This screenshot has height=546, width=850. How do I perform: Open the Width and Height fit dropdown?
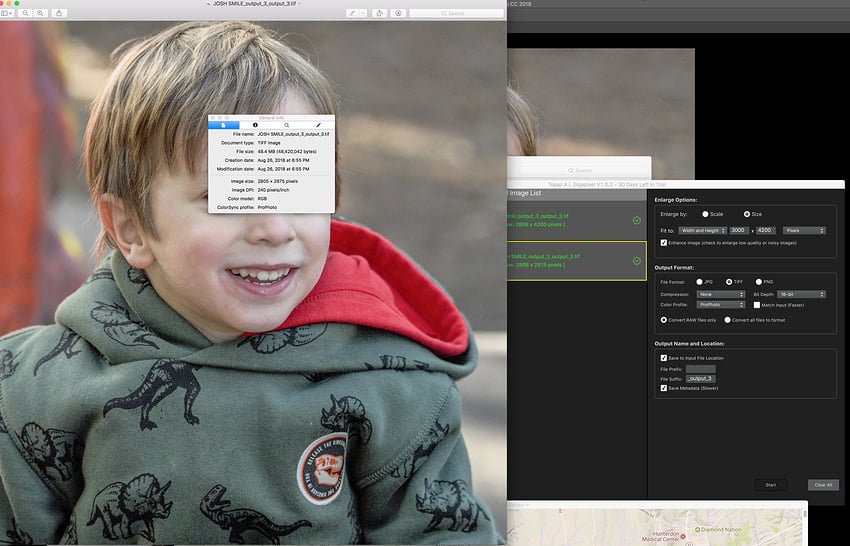pyautogui.click(x=700, y=230)
